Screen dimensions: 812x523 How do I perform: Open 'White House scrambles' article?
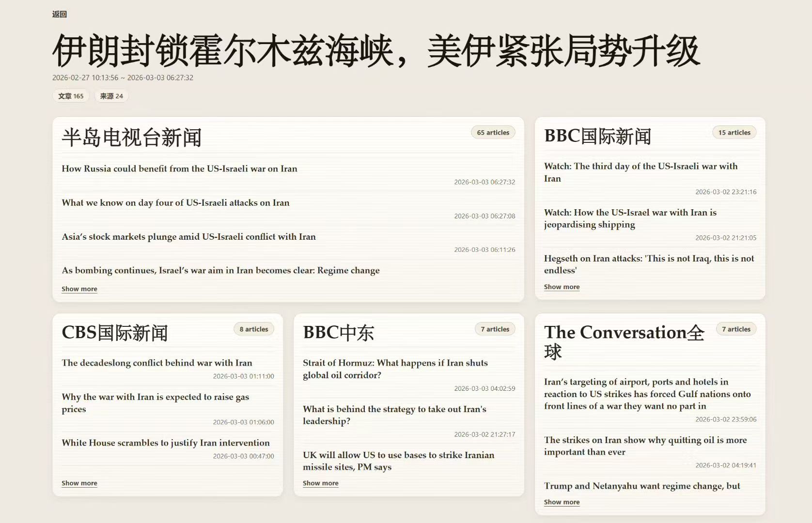point(166,443)
